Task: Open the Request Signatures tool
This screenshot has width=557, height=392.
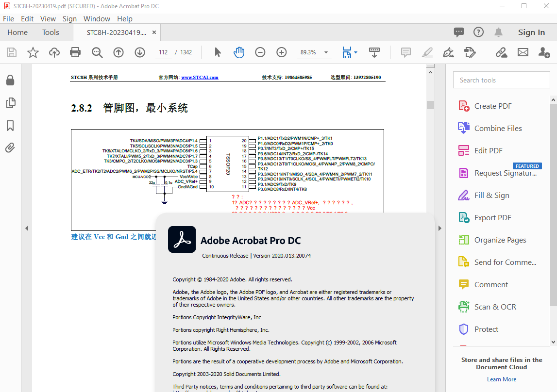Action: tap(506, 173)
